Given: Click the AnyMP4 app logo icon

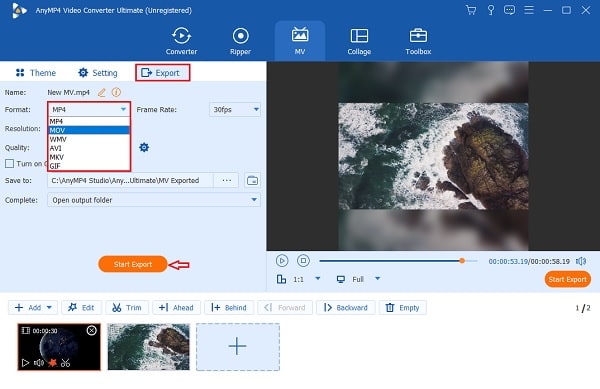Looking at the screenshot, I should [19, 10].
